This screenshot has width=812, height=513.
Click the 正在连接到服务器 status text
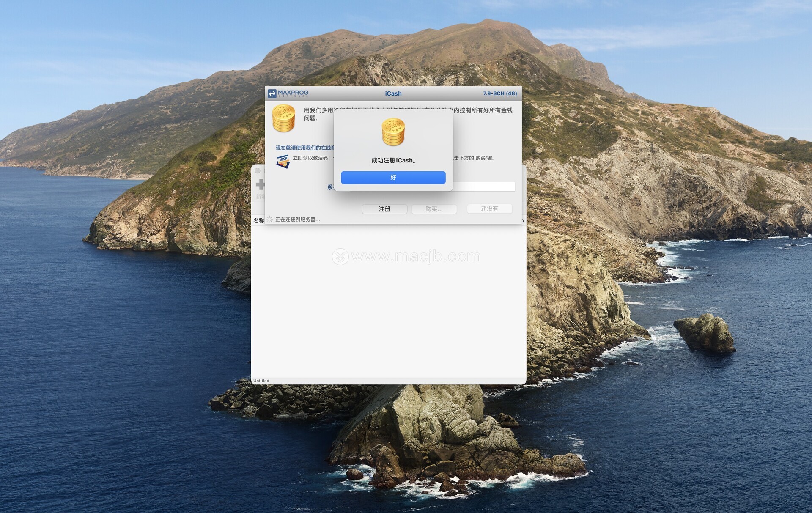click(297, 219)
